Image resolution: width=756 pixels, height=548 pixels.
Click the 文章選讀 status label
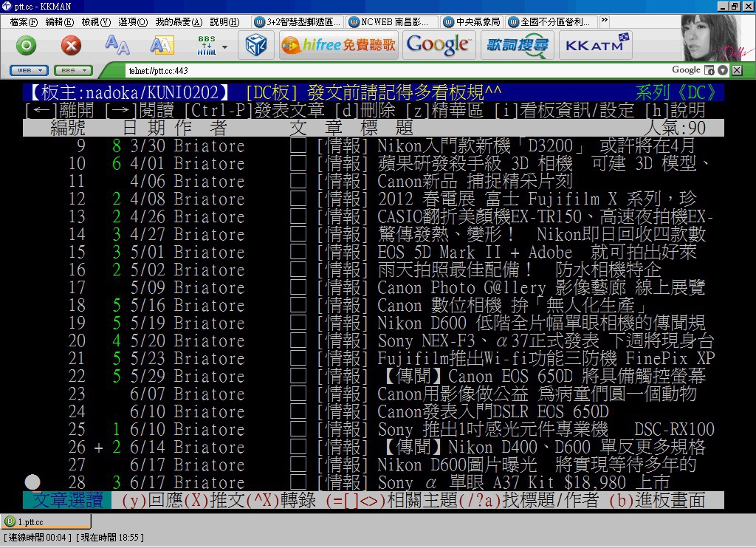point(67,500)
